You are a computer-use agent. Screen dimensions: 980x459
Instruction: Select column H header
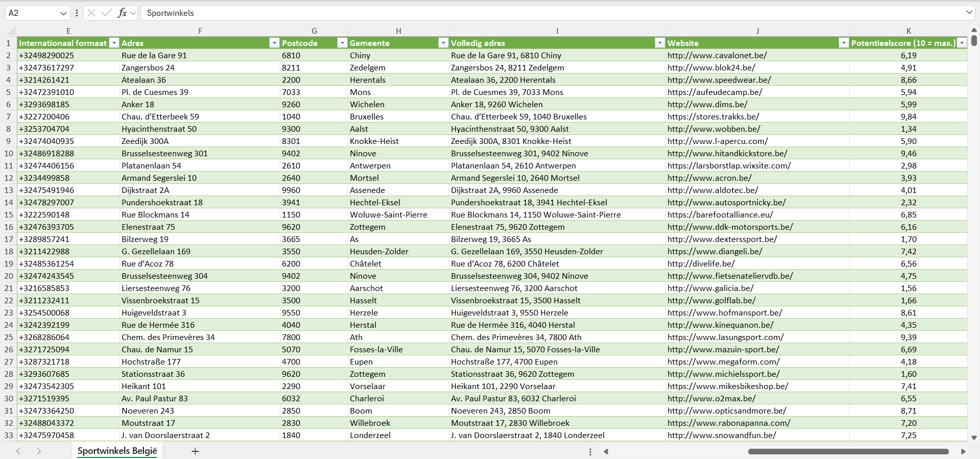(398, 31)
